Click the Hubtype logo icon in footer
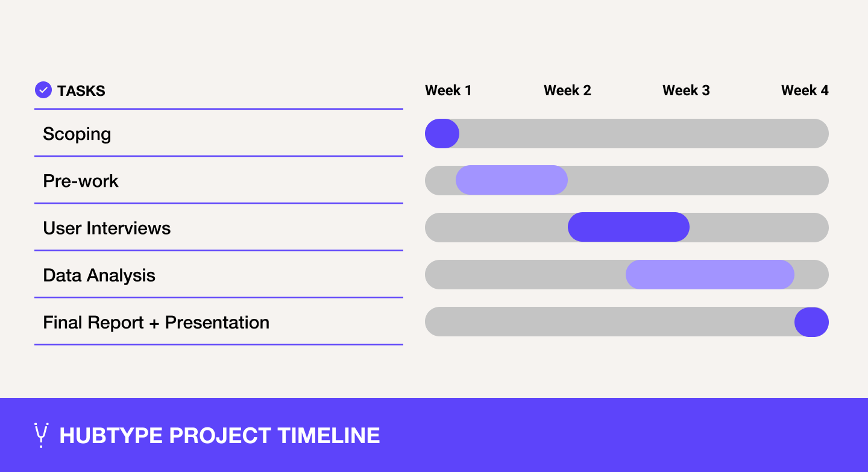 tap(41, 435)
